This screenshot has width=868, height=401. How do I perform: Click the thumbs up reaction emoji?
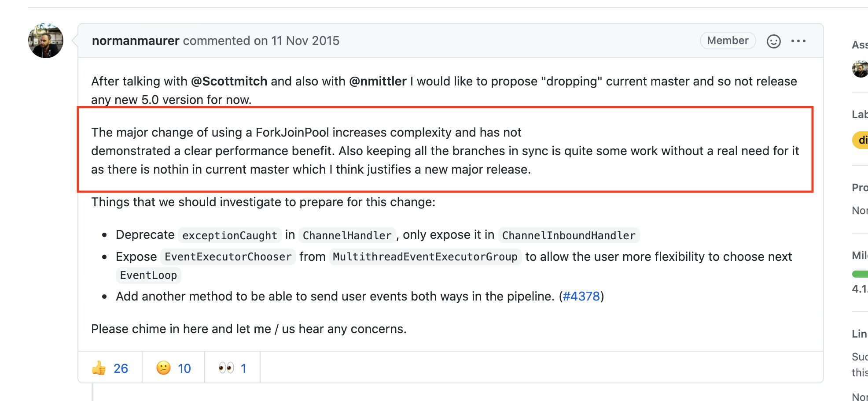99,368
